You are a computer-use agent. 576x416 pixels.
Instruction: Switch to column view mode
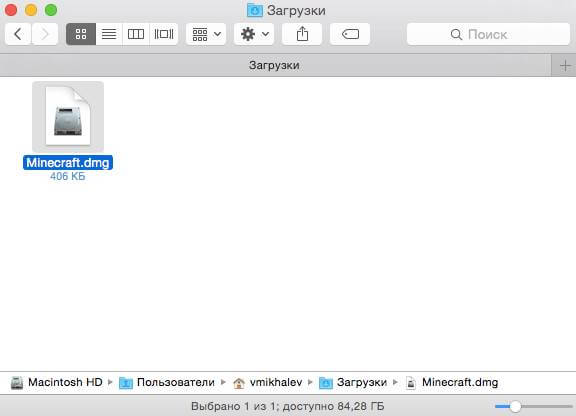[x=136, y=34]
